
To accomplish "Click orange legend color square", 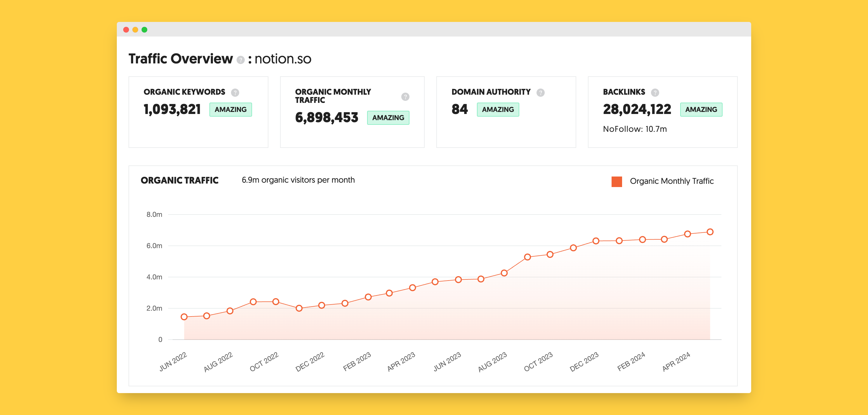I will [x=616, y=181].
